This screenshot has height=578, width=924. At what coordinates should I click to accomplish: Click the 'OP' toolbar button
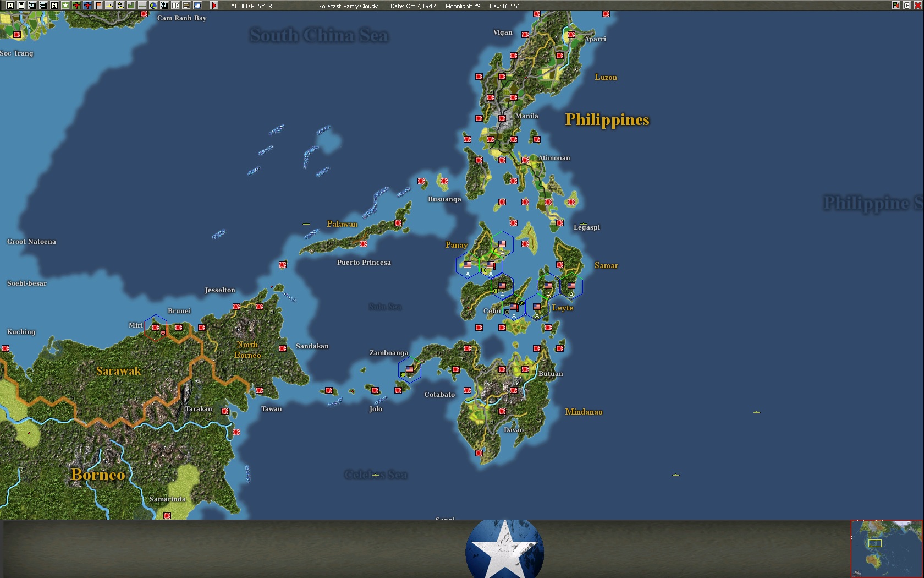[x=175, y=6]
